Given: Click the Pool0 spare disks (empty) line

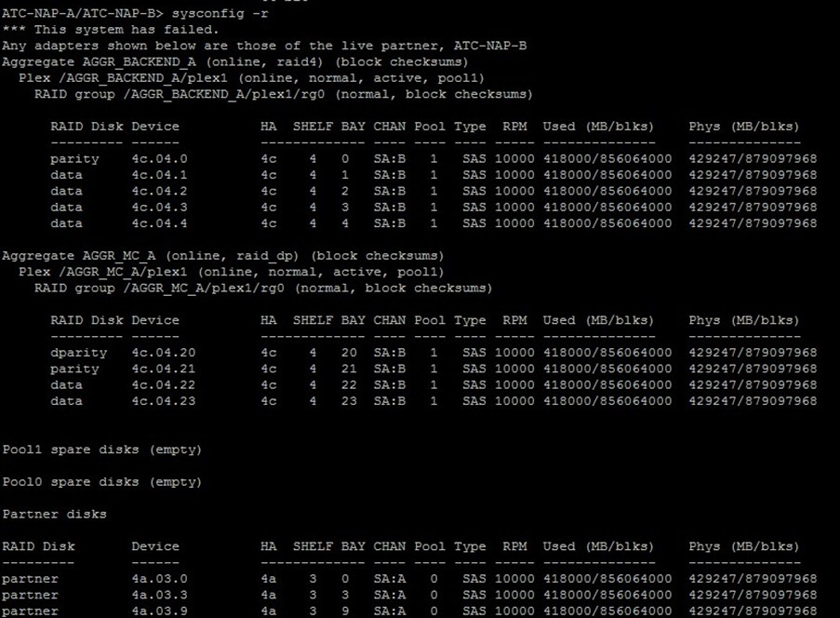Looking at the screenshot, I should click(102, 482).
